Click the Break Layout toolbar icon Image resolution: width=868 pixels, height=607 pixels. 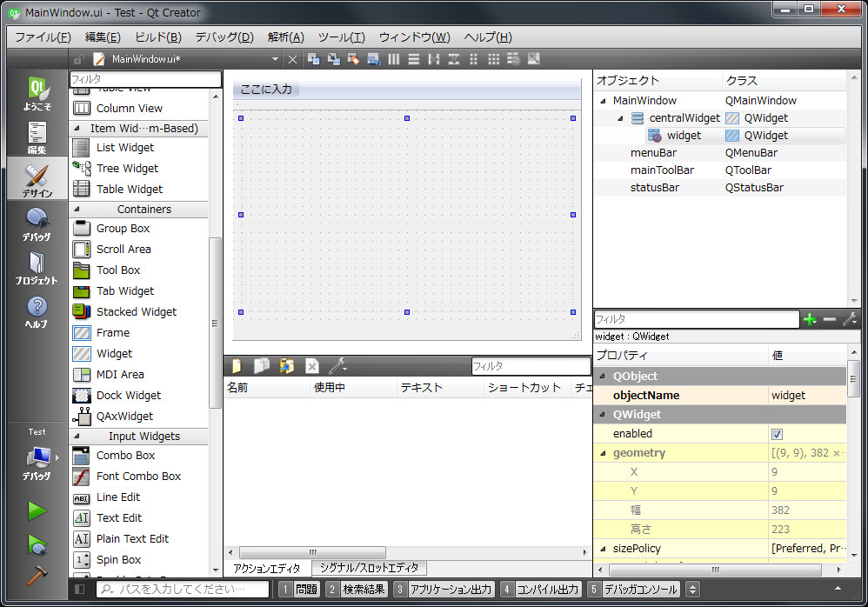tap(513, 58)
